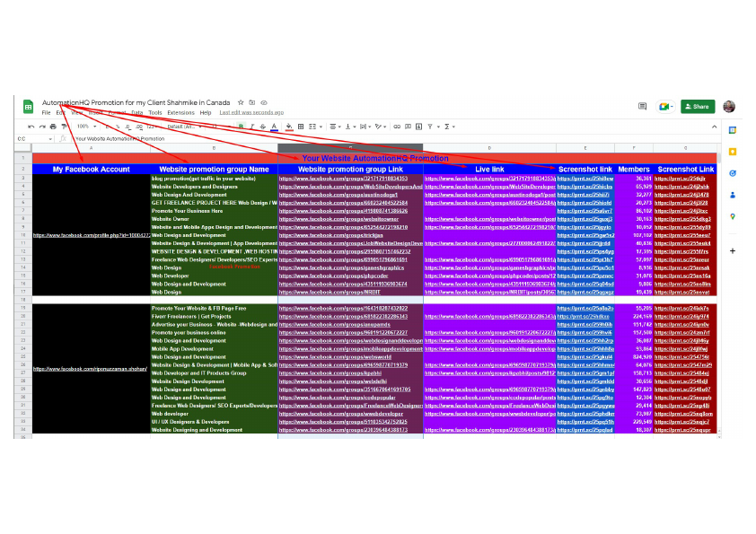The width and height of the screenshot is (756, 534).
Task: Toggle Italic formatting
Action: point(251,127)
